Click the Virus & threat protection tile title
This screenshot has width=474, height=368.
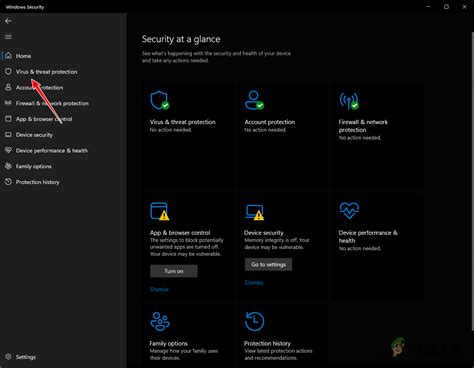tap(183, 122)
